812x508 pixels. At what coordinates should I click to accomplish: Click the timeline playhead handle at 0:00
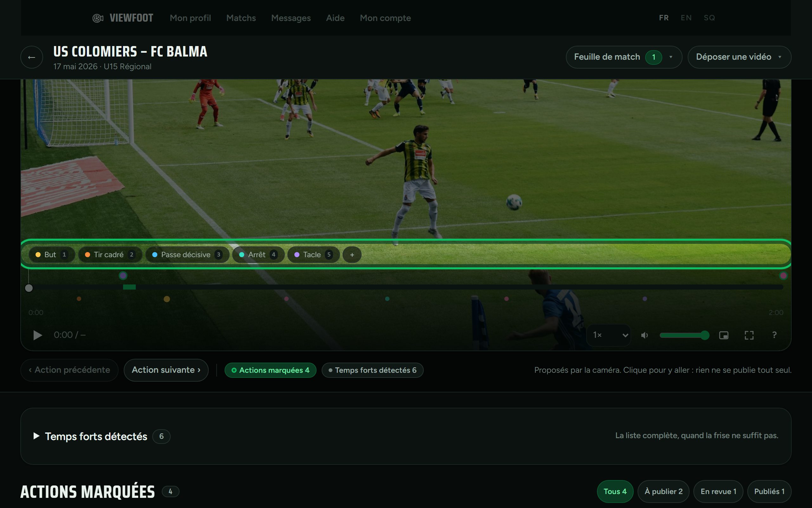click(x=29, y=288)
